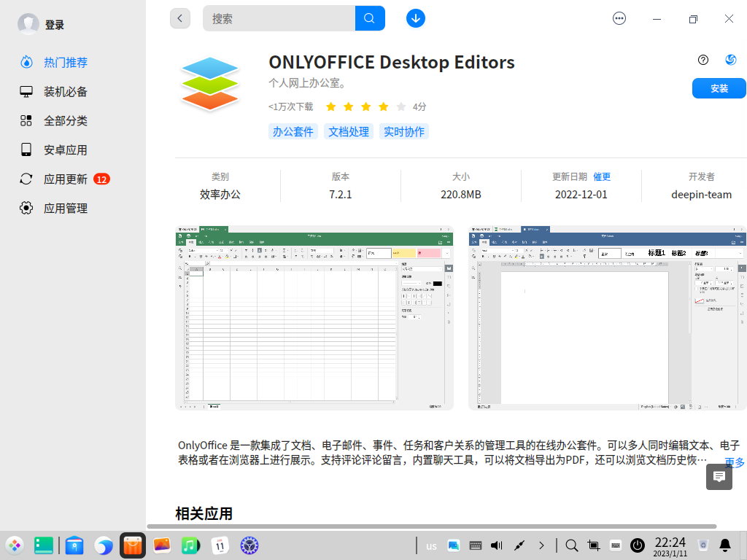This screenshot has width=747, height=560.
Task: Open the image viewer taskbar icon
Action: [162, 545]
